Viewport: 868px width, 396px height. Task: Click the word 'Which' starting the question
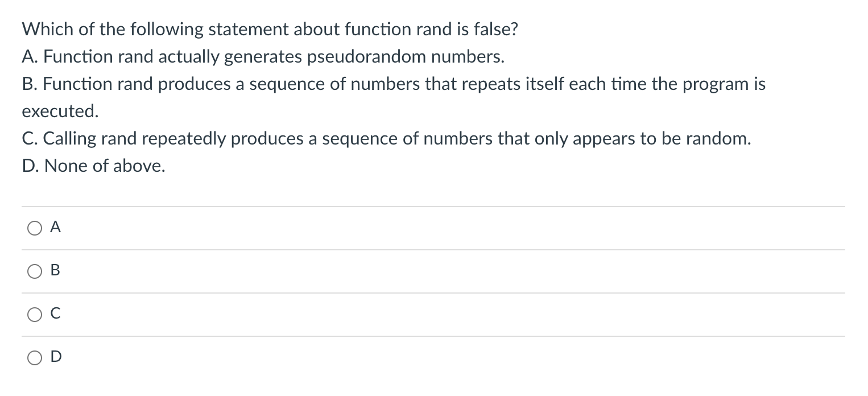pos(46,30)
